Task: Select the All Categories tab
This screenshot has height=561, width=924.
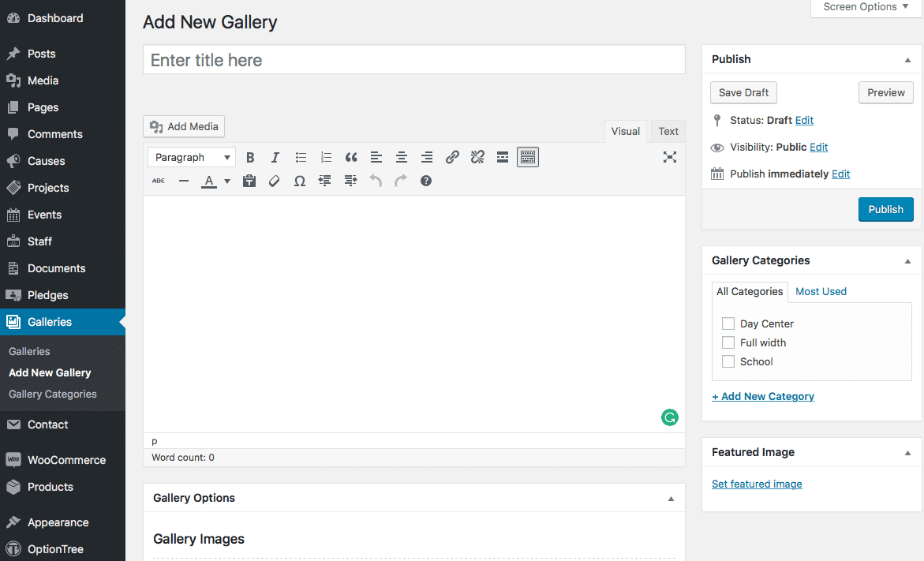Action: tap(750, 291)
